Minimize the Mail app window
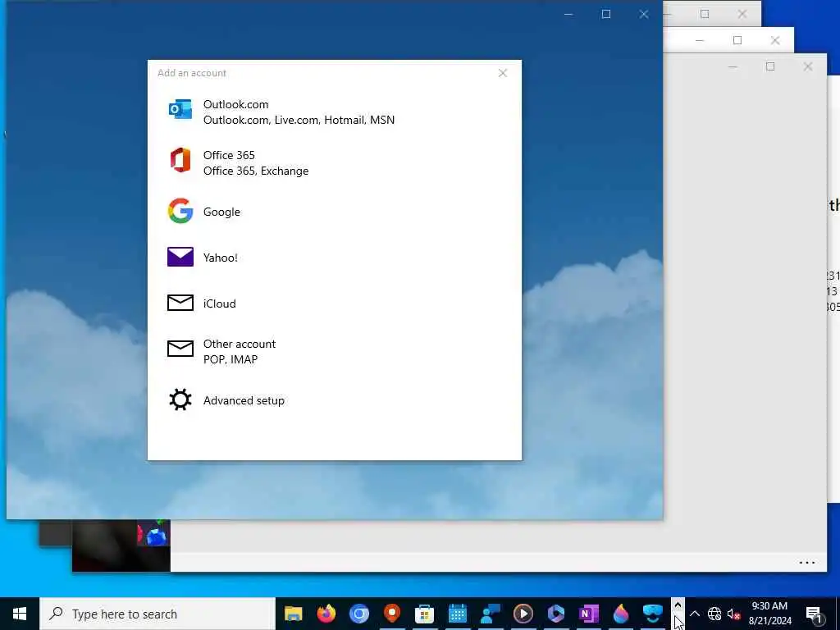Screen dimensions: 840x630 click(568, 15)
